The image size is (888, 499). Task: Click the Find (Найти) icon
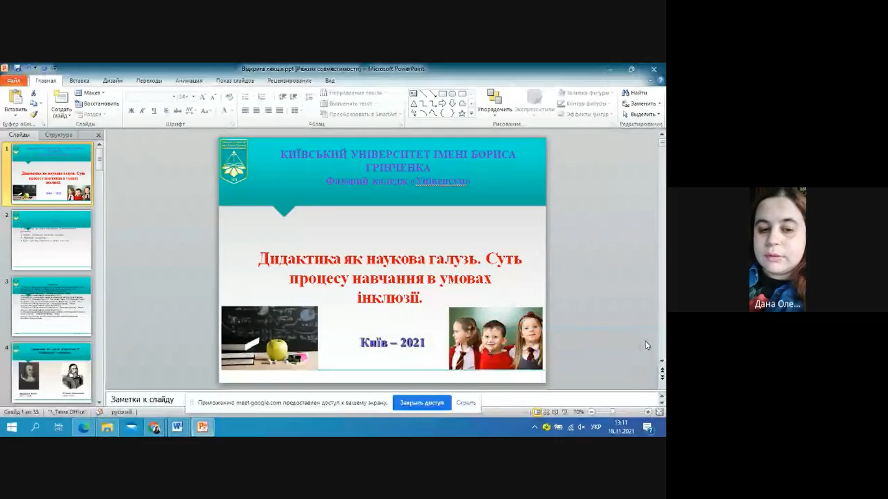tap(635, 92)
